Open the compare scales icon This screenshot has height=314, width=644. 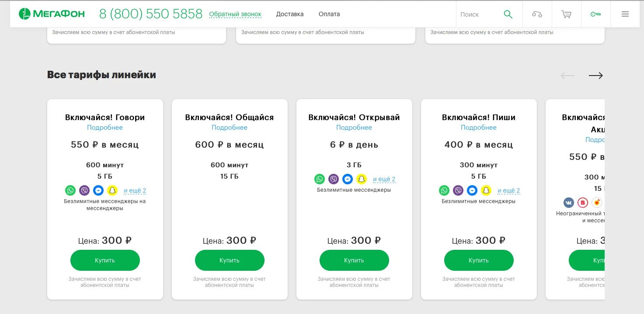pyautogui.click(x=537, y=14)
